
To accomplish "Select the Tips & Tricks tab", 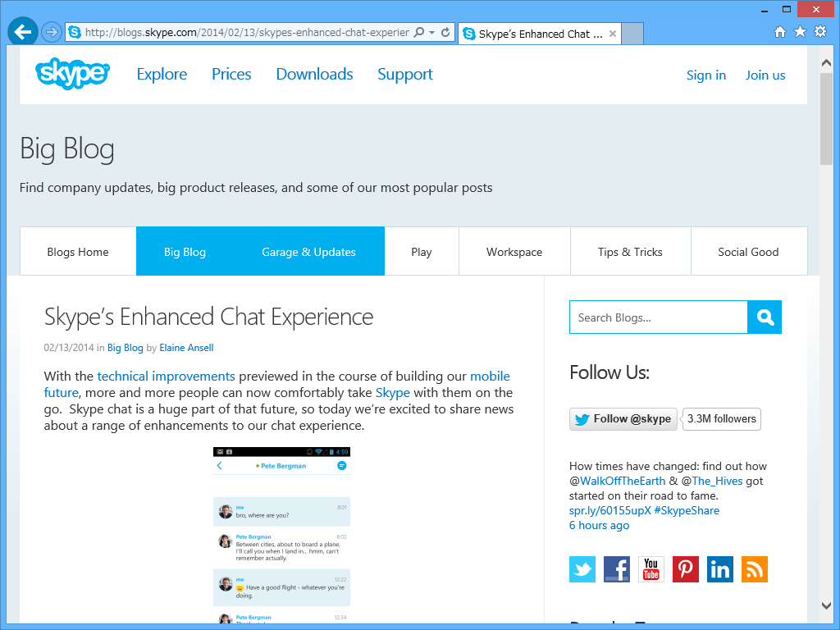I will 630,252.
